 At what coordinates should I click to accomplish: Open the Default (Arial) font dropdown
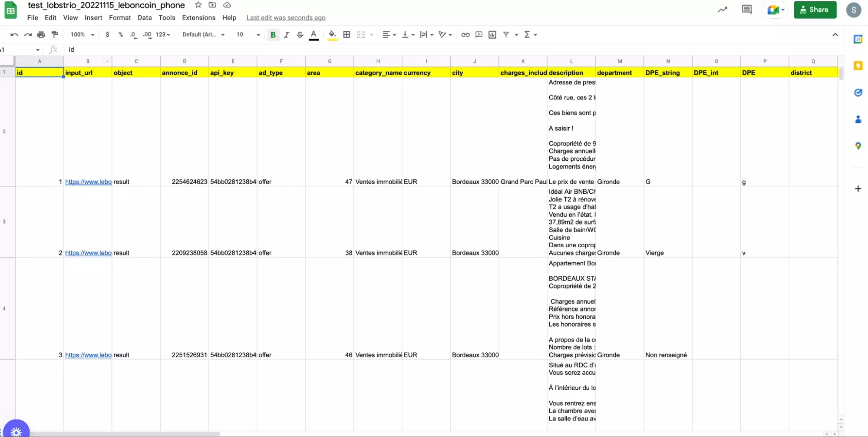tap(203, 35)
